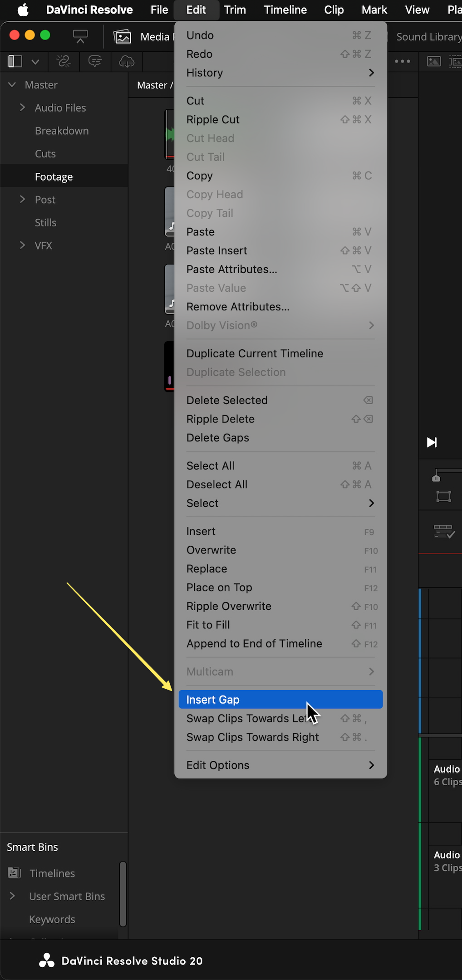
Task: Open the Timeline menu
Action: click(x=285, y=10)
